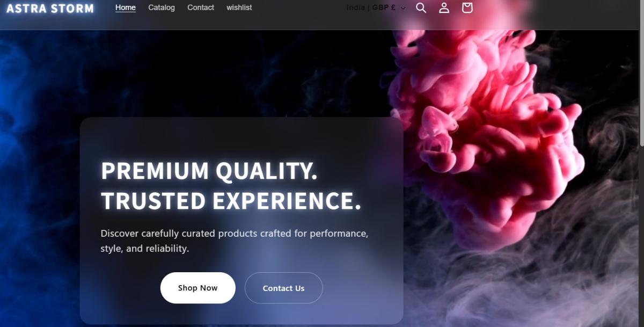Click the ASTRA STORM logo
Screen dimensions: 644x327
click(50, 9)
